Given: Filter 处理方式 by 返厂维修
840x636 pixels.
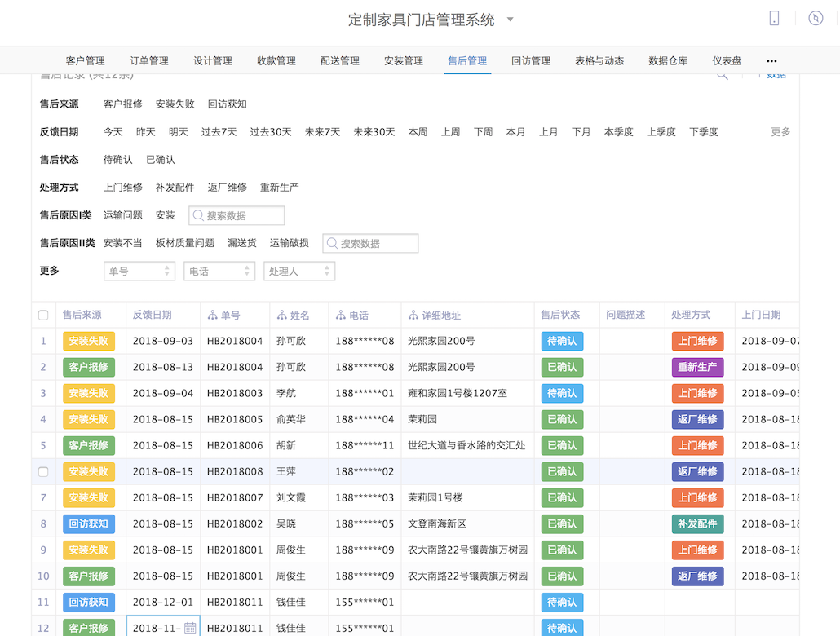Looking at the screenshot, I should click(228, 188).
